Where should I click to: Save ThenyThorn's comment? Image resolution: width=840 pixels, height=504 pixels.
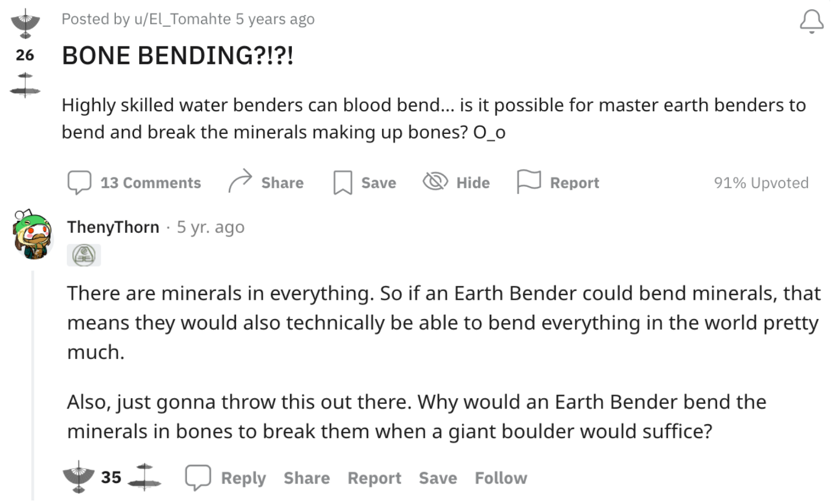(x=437, y=478)
